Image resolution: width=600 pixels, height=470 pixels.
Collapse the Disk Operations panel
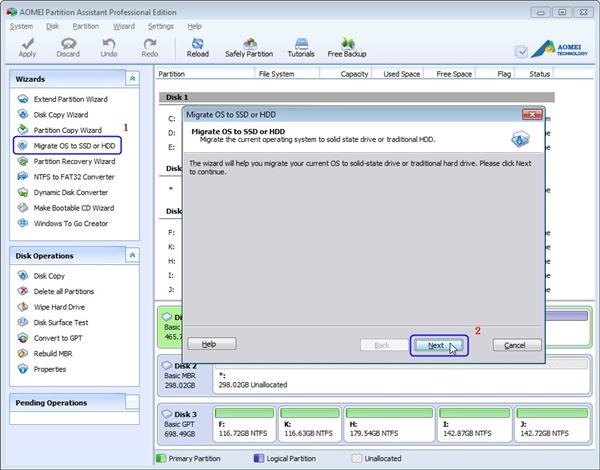click(x=132, y=255)
